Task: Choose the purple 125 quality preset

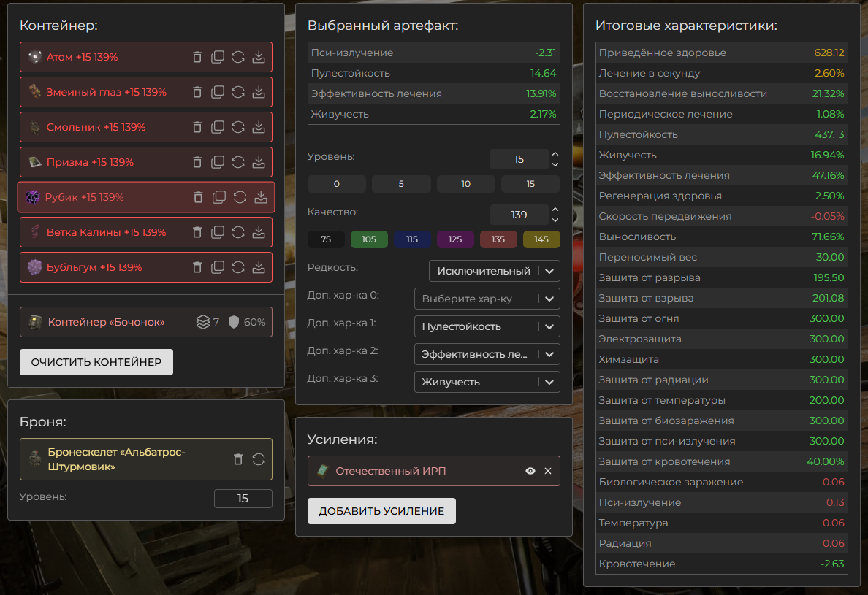Action: 455,239
